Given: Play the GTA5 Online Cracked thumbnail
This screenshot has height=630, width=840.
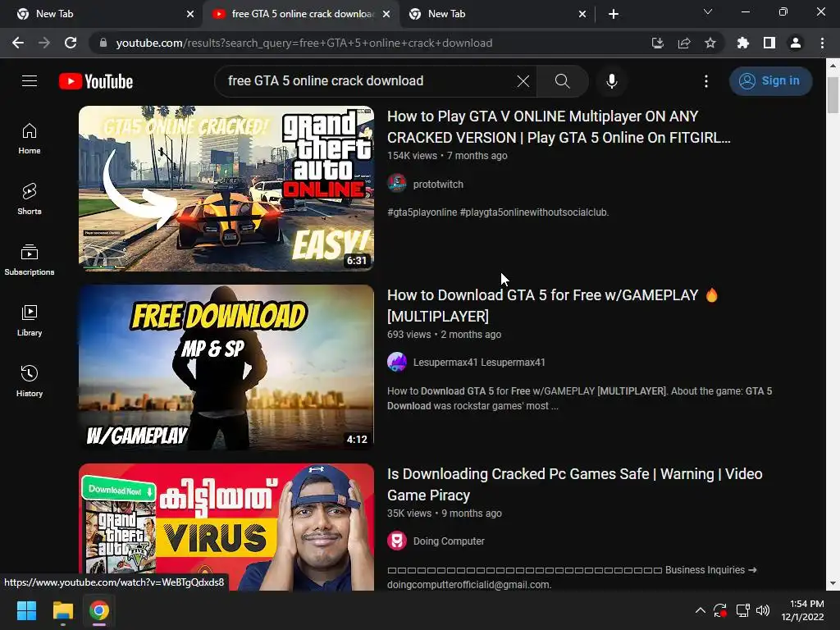Looking at the screenshot, I should (x=226, y=189).
